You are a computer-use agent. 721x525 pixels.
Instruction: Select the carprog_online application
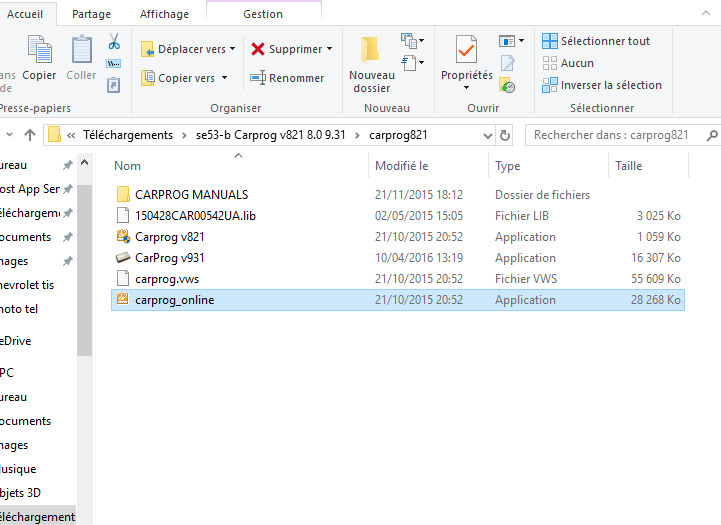pos(398,300)
